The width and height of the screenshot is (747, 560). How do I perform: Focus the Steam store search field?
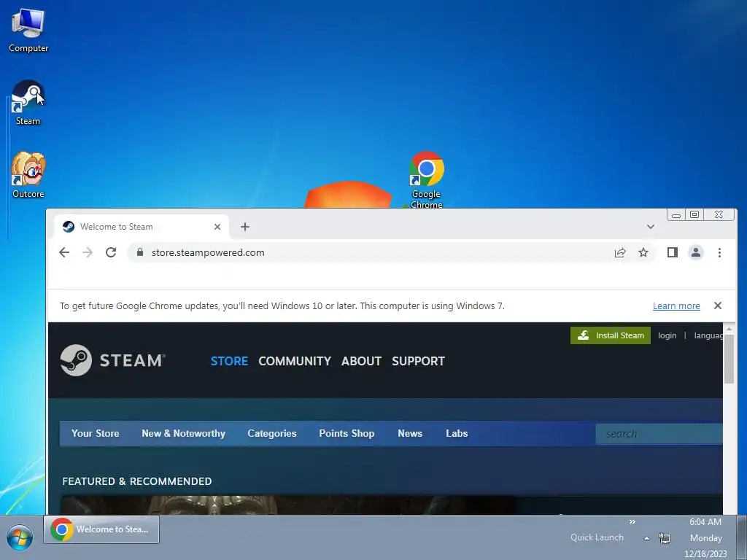tap(659, 434)
